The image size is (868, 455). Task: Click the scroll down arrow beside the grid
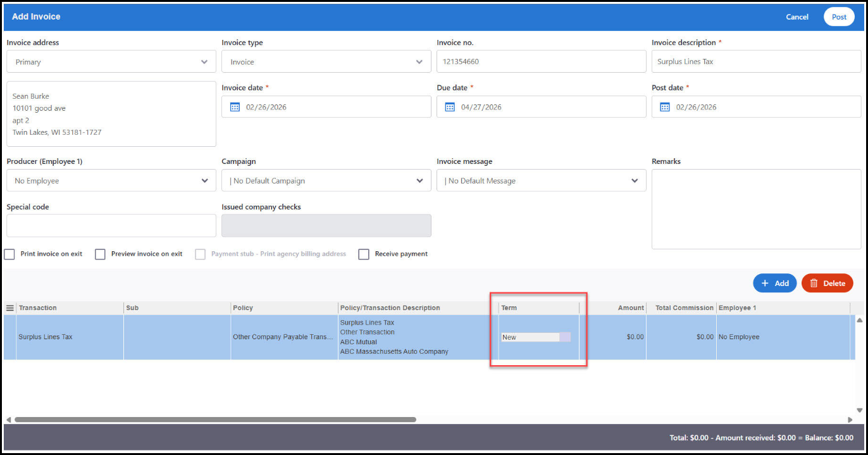(x=859, y=410)
